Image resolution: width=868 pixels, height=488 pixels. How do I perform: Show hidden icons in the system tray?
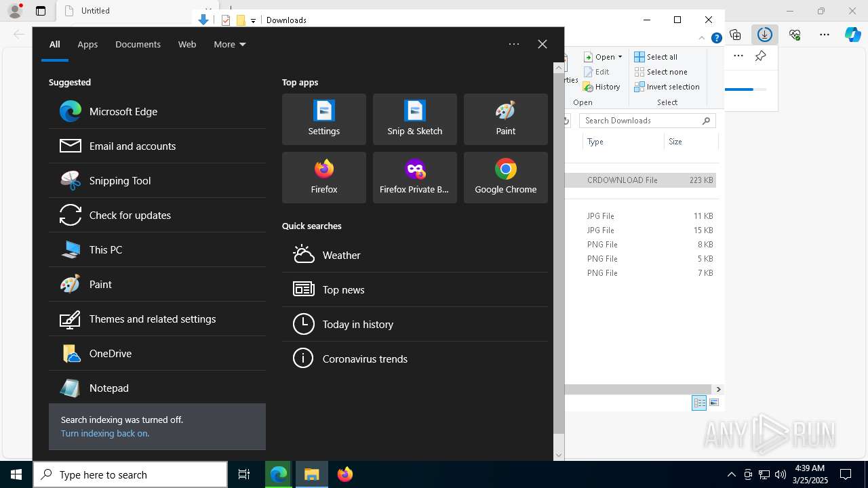pyautogui.click(x=731, y=474)
